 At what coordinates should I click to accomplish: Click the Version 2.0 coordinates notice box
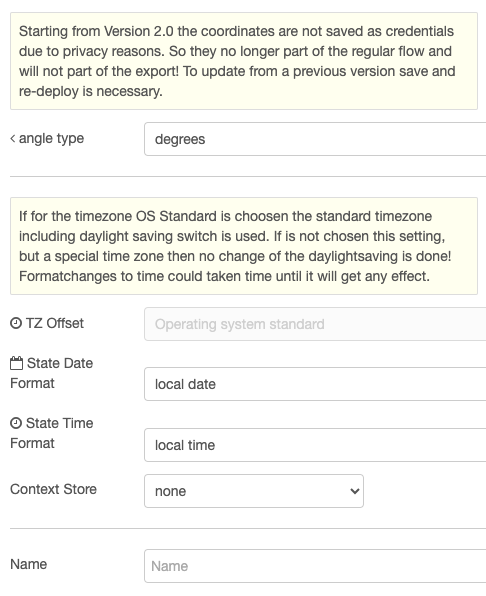pos(244,61)
